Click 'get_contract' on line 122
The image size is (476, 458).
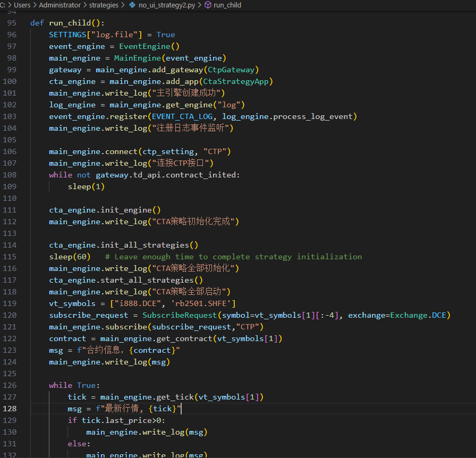[x=184, y=338]
